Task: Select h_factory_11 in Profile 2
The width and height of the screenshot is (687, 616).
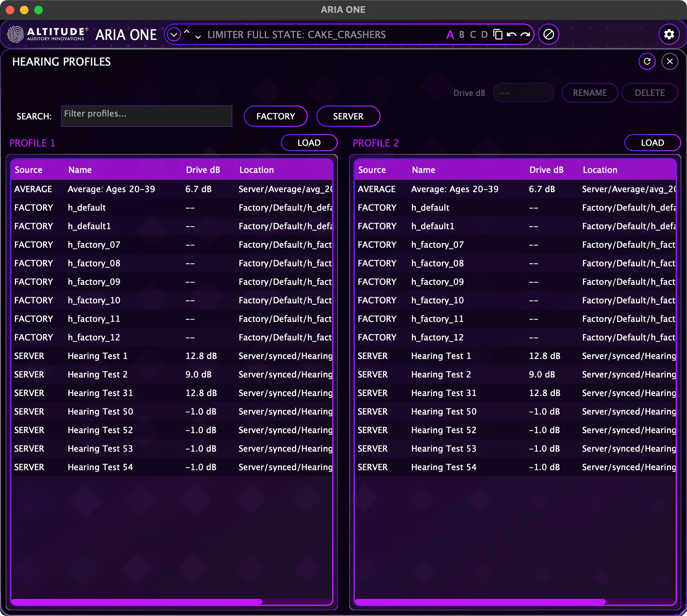Action: click(x=515, y=319)
